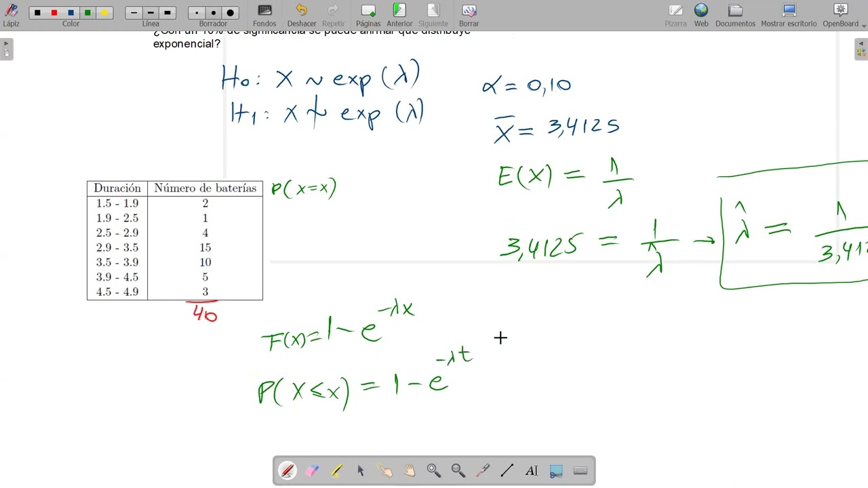The image size is (868, 488).
Task: Click the zoom out magnifier tool
Action: pyautogui.click(x=458, y=470)
